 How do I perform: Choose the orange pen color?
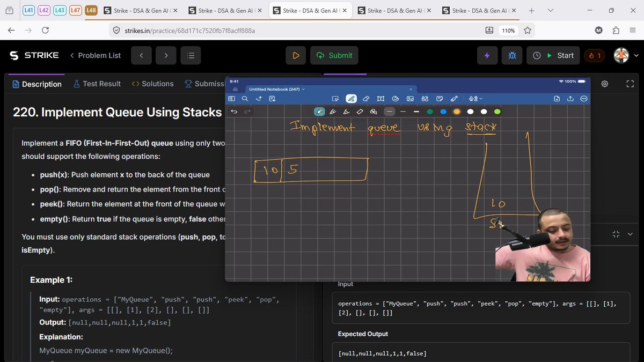pyautogui.click(x=457, y=112)
